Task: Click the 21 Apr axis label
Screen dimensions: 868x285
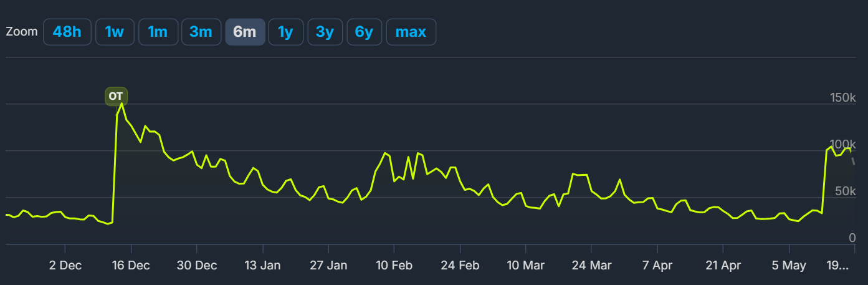Action: click(x=723, y=266)
